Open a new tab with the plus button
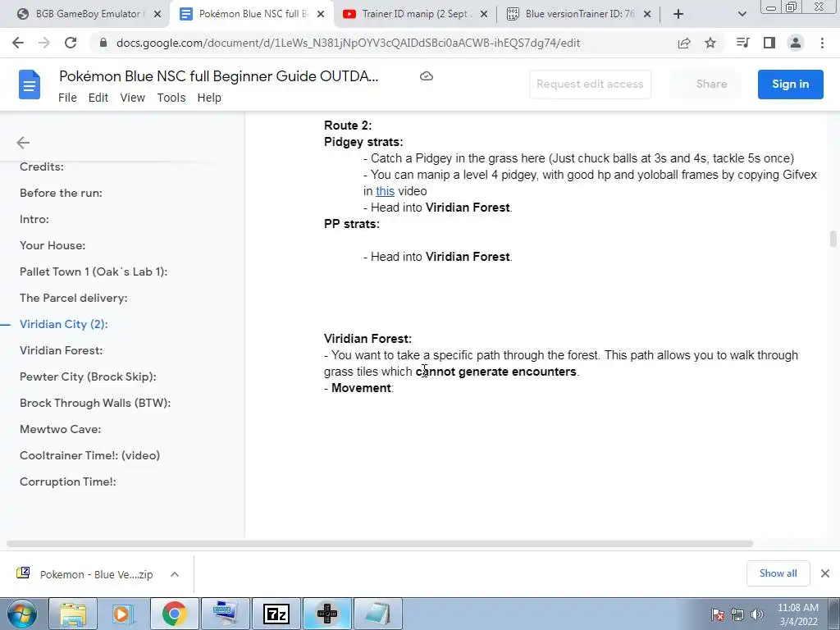Viewport: 840px width, 630px height. click(678, 14)
